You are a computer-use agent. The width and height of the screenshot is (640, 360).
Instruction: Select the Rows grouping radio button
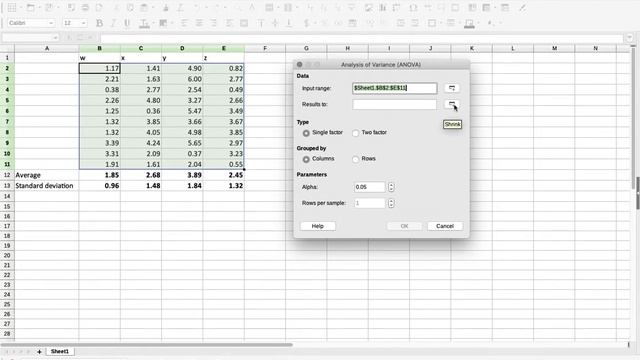pyautogui.click(x=356, y=159)
